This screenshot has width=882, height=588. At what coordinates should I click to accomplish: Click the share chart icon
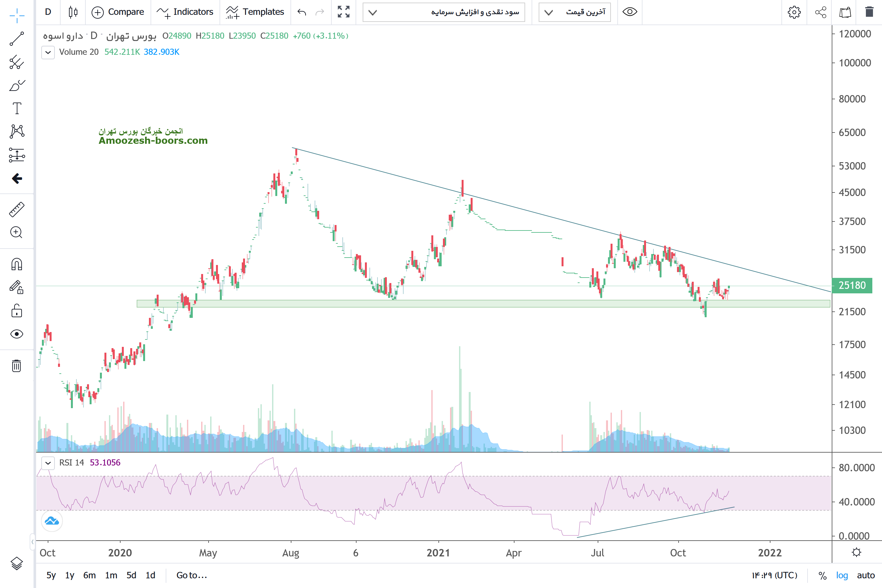(820, 12)
